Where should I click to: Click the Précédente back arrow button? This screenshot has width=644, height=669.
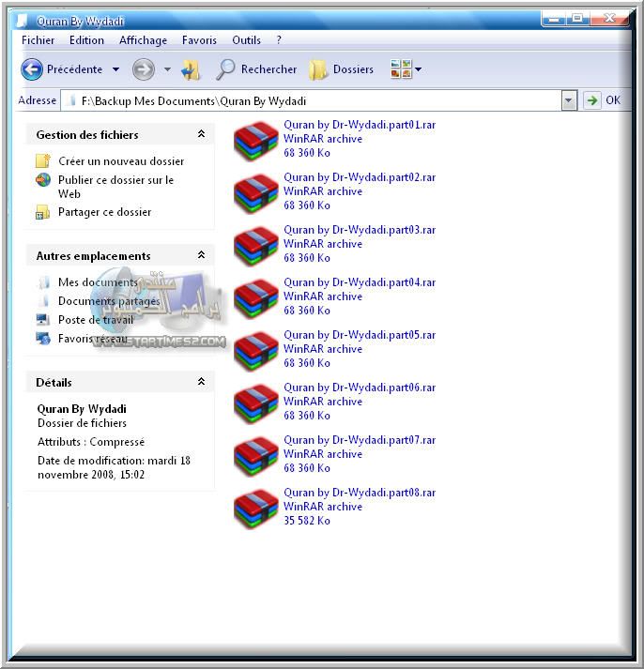[x=33, y=68]
